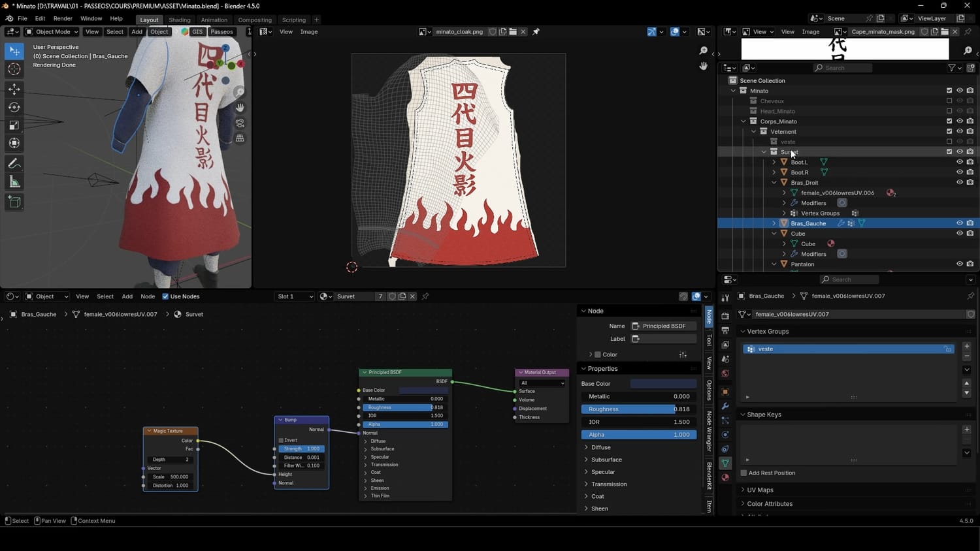
Task: Collapse the Corps_Minato collection
Action: point(743,121)
